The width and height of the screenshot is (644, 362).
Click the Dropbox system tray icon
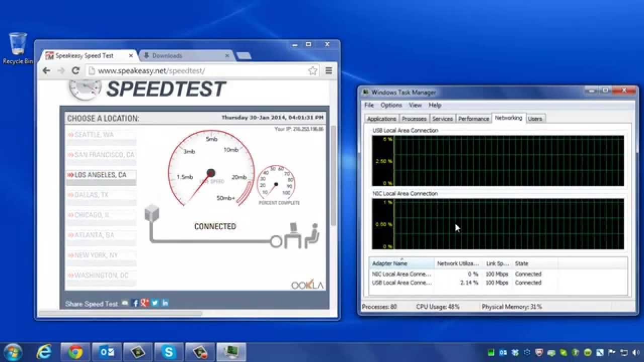(515, 352)
